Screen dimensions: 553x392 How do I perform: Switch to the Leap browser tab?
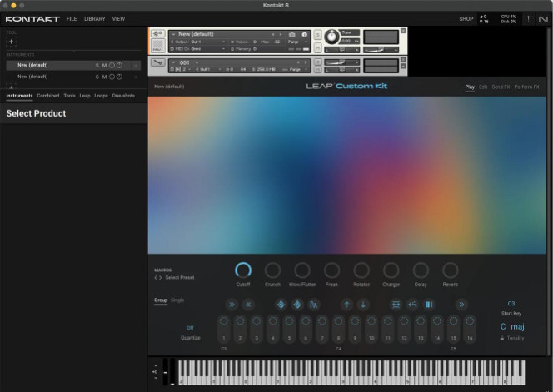point(85,96)
